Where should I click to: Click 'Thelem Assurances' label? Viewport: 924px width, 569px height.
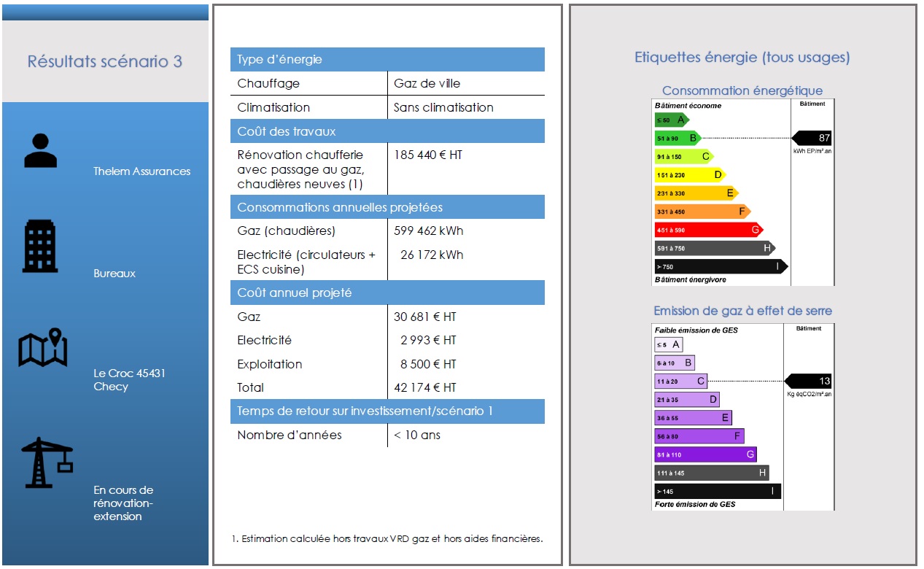(x=141, y=171)
